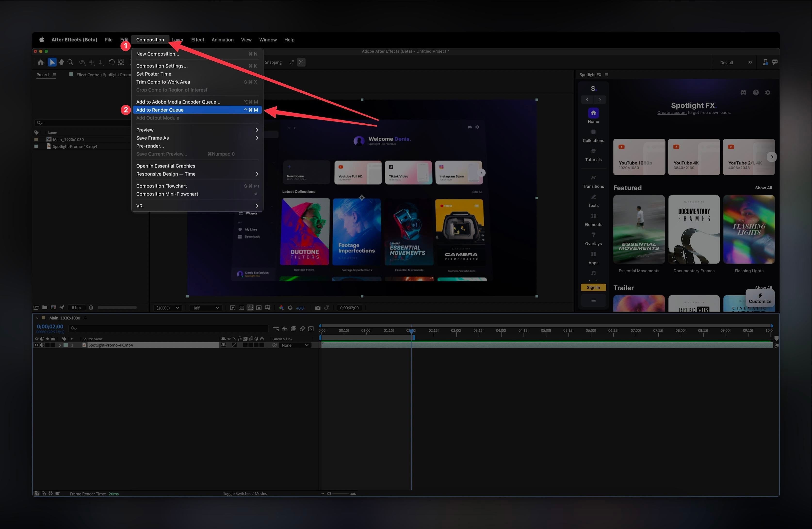Open Apps in Spotlight FX sidebar
The width and height of the screenshot is (812, 529).
click(x=593, y=258)
